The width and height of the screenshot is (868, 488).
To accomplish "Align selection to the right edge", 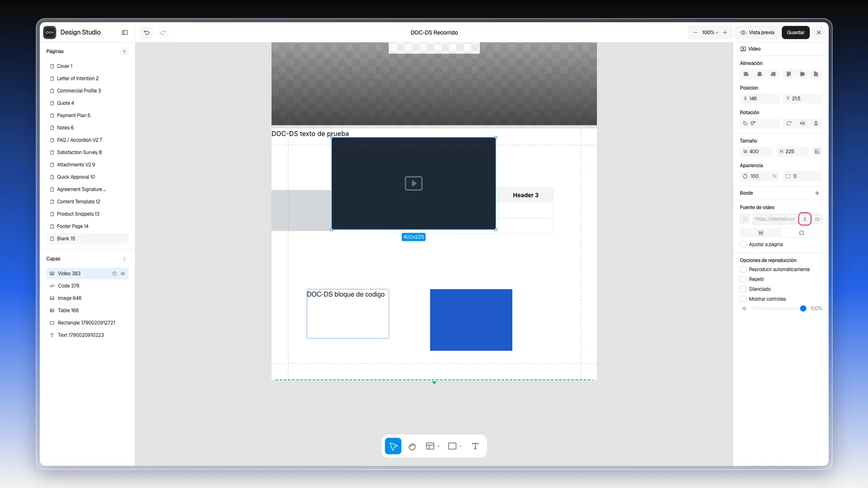I will click(773, 74).
